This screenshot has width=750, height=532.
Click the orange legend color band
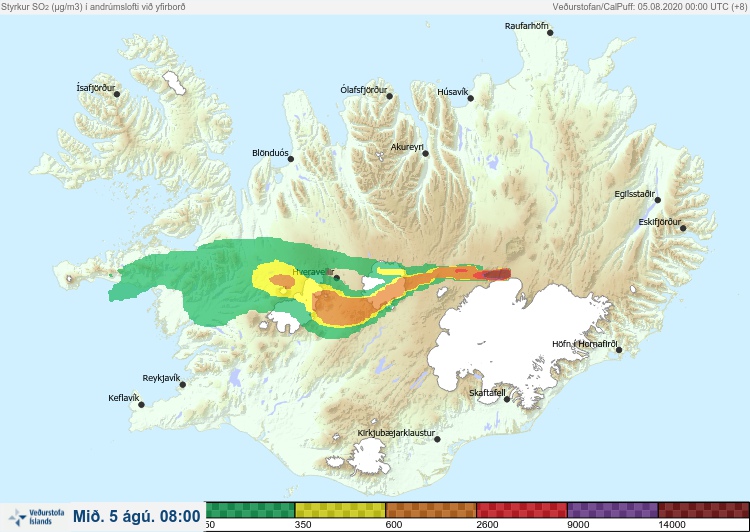[x=431, y=510]
